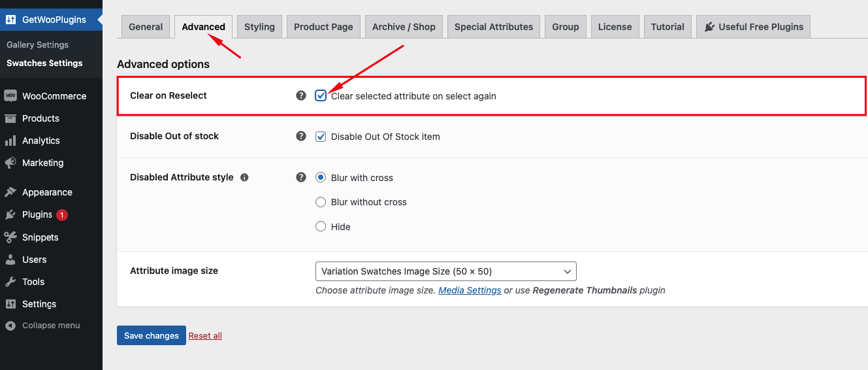Screen dimensions: 868x370
Task: Toggle Disable Out Of Stock item checkbox
Action: point(321,137)
